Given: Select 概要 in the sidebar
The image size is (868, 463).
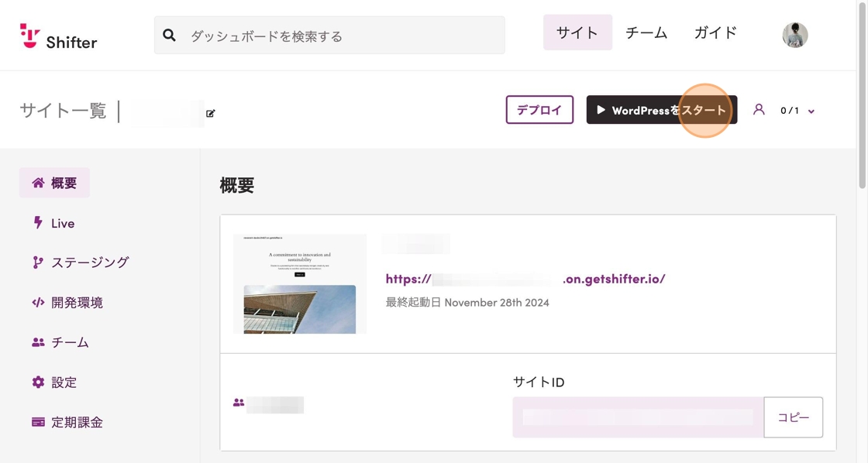Looking at the screenshot, I should coord(54,183).
